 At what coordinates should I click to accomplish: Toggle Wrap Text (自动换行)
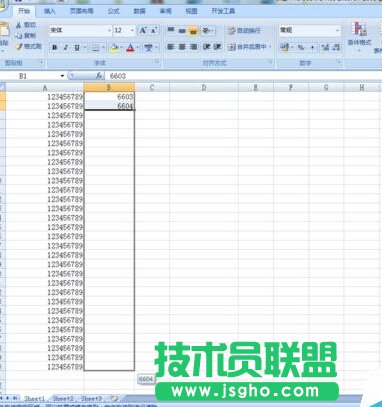point(244,31)
